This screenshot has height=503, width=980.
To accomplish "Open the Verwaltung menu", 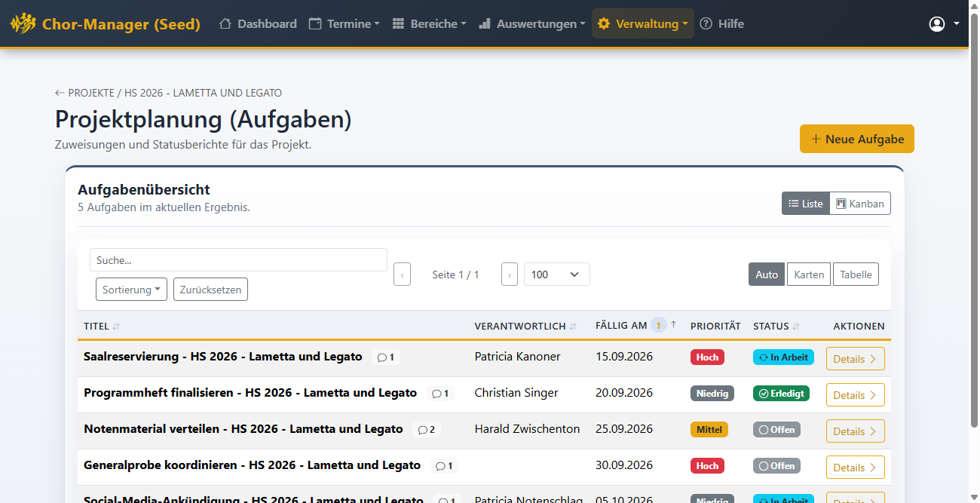I will [x=643, y=24].
